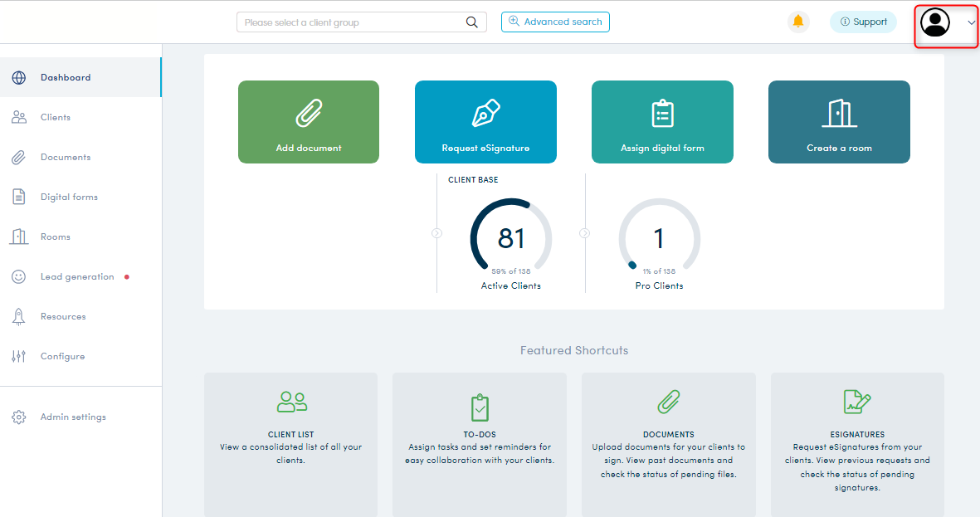Click '1% of 138' text
The width and height of the screenshot is (980, 517).
[x=659, y=271]
